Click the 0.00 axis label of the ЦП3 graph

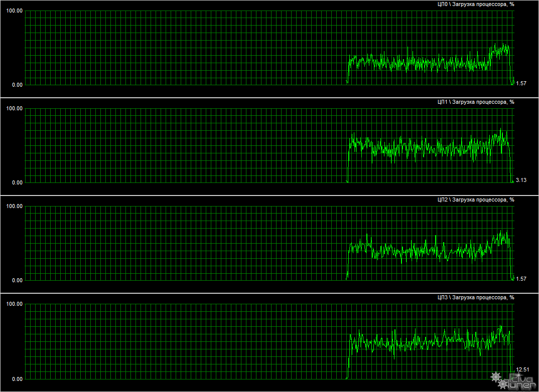18,379
